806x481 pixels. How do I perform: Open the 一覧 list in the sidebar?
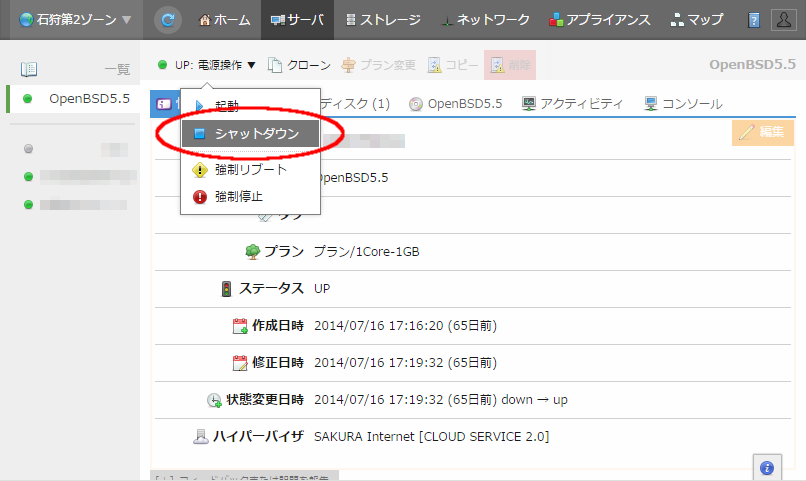pyautogui.click(x=75, y=69)
